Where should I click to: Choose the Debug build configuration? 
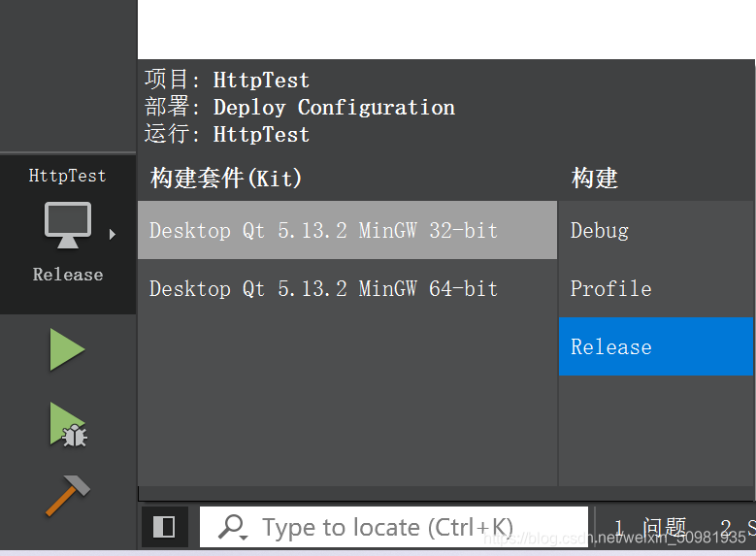point(656,230)
